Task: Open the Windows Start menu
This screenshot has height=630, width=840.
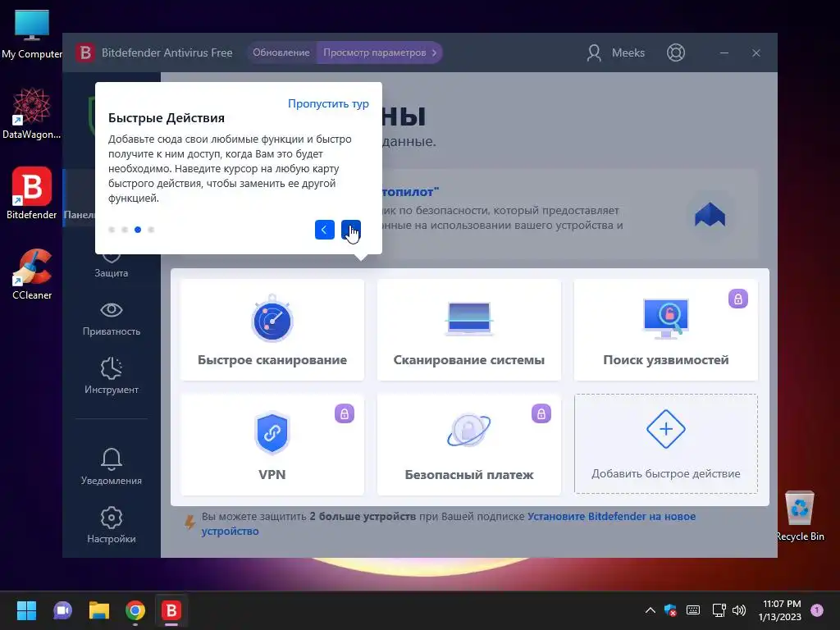Action: [26, 610]
